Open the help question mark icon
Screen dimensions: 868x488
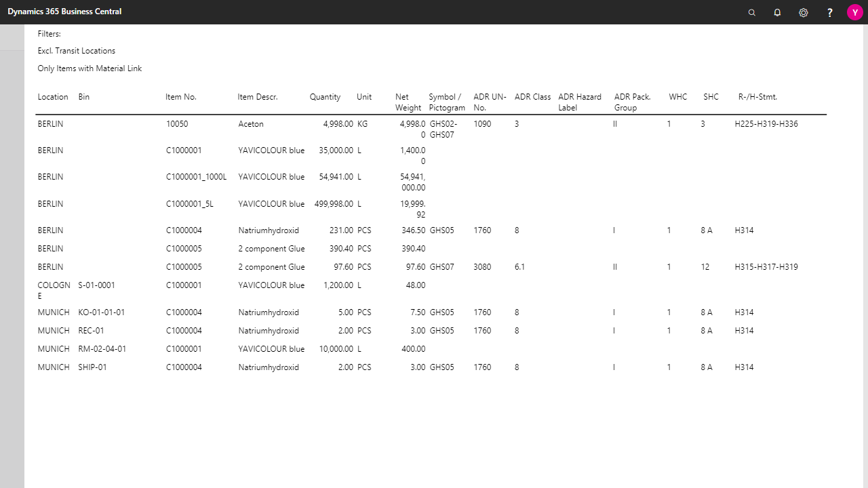tap(829, 12)
